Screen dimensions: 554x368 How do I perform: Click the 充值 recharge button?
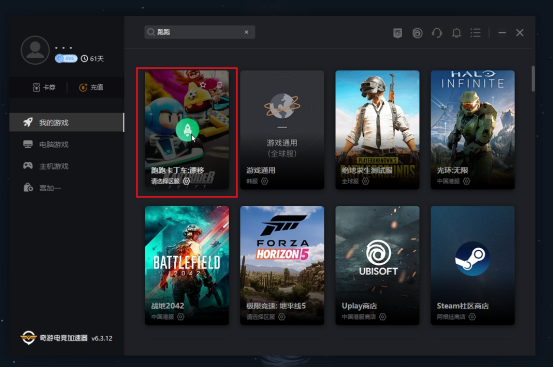91,87
